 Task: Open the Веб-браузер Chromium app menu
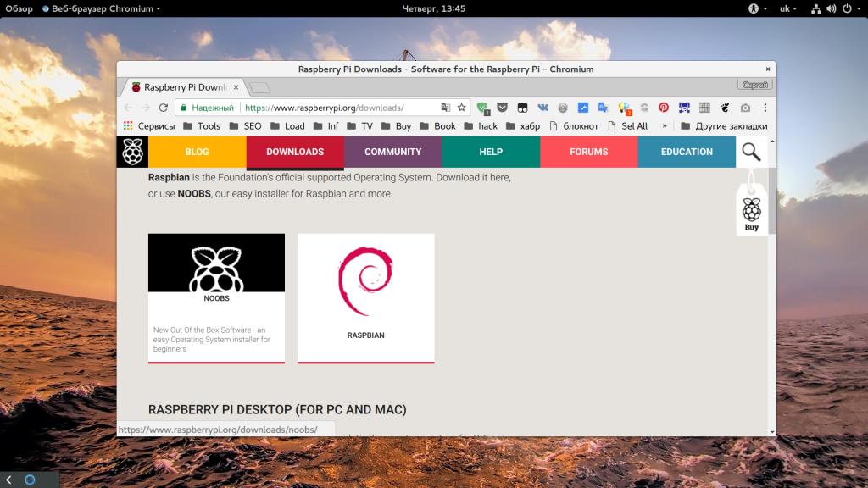(102, 8)
